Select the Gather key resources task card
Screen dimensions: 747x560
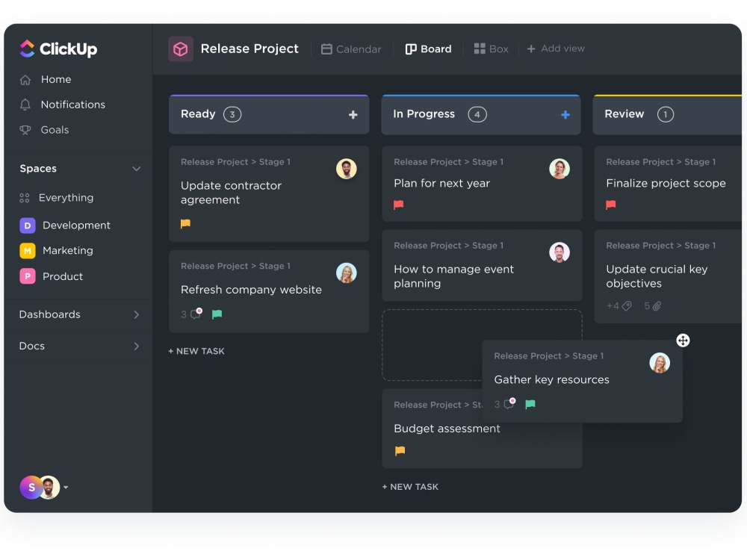pyautogui.click(x=551, y=379)
